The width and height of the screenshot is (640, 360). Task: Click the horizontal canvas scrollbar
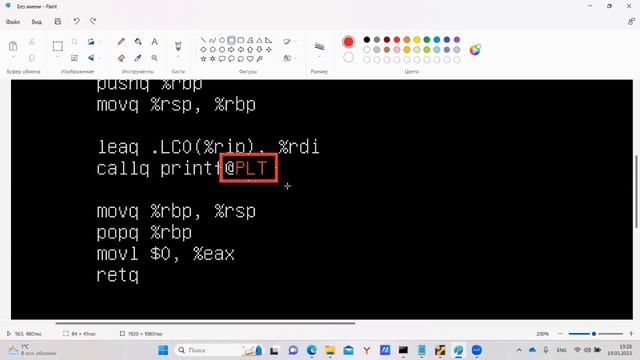tap(205, 323)
